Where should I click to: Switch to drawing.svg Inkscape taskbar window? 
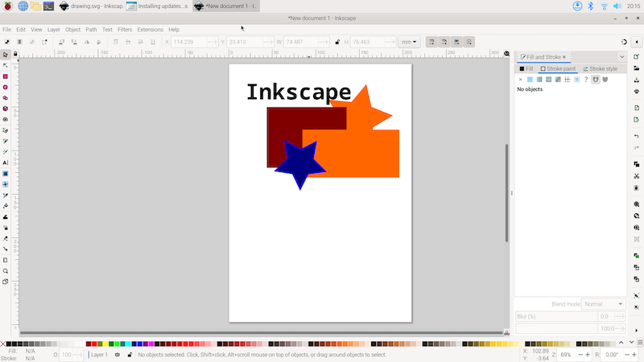tap(91, 6)
